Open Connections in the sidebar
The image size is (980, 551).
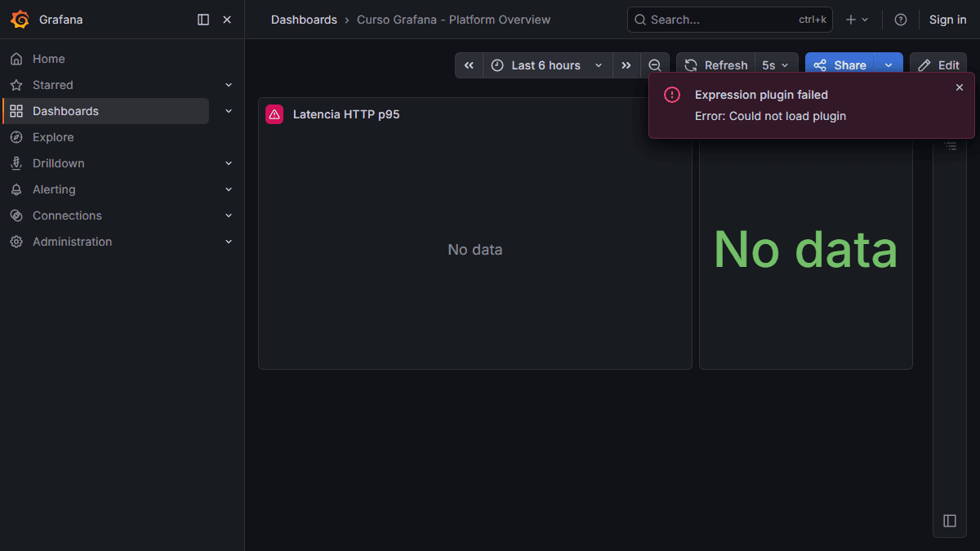(67, 216)
